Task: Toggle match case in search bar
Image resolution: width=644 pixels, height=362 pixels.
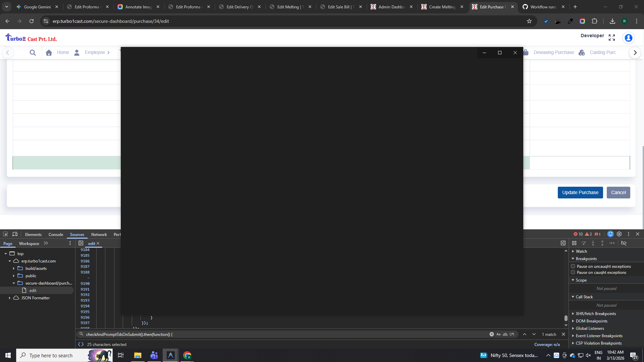Action: [x=498, y=334]
